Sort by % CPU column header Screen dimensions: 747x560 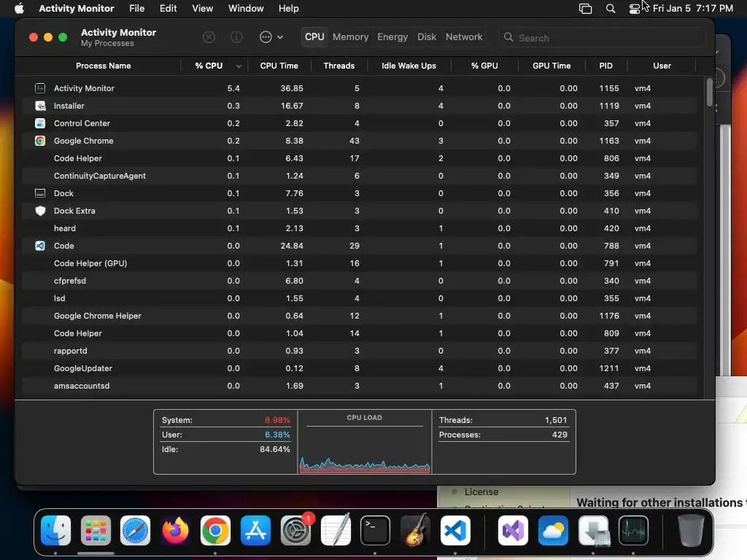(x=214, y=66)
